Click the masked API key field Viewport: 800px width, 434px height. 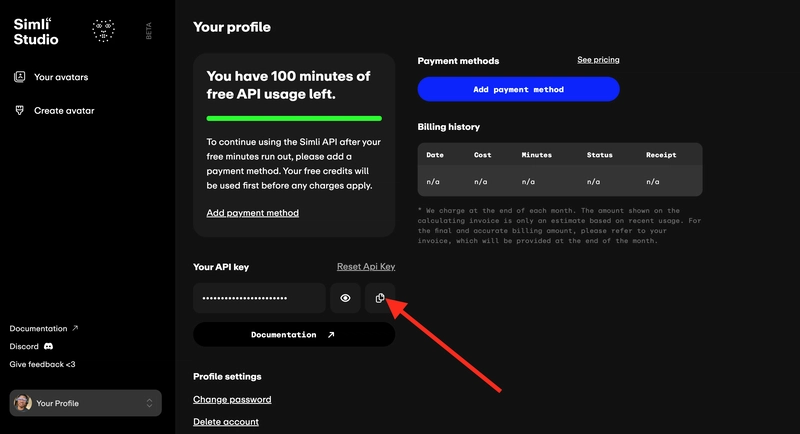click(260, 298)
